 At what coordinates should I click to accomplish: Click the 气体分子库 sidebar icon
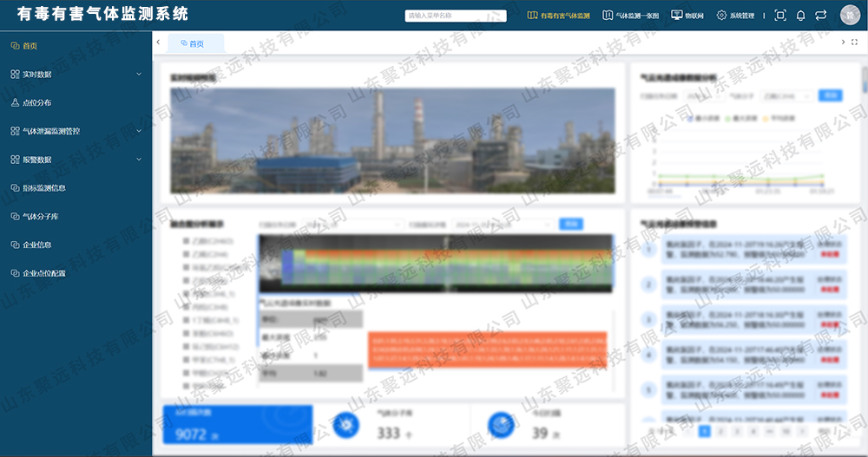pyautogui.click(x=15, y=216)
